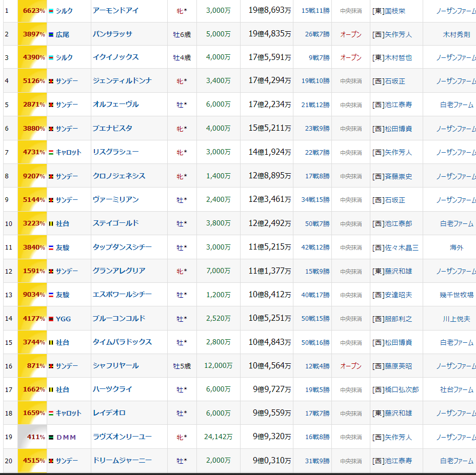
Task: Select the horse クロノジェネシス
Action: pos(119,176)
